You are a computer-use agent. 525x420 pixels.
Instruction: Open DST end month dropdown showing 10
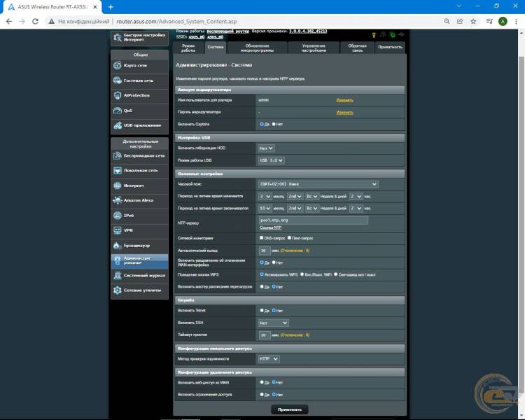265,209
